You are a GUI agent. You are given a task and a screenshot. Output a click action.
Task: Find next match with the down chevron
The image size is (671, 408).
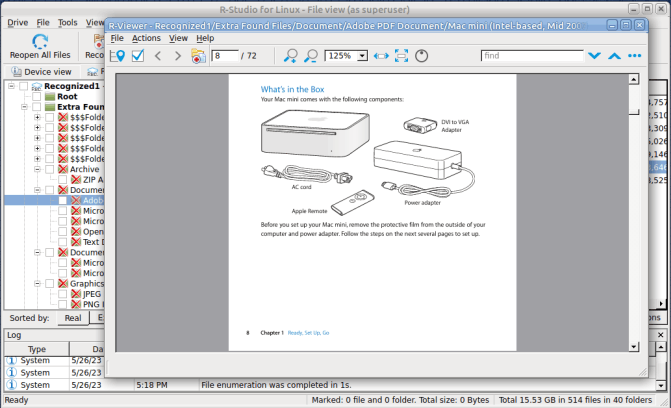coord(594,56)
